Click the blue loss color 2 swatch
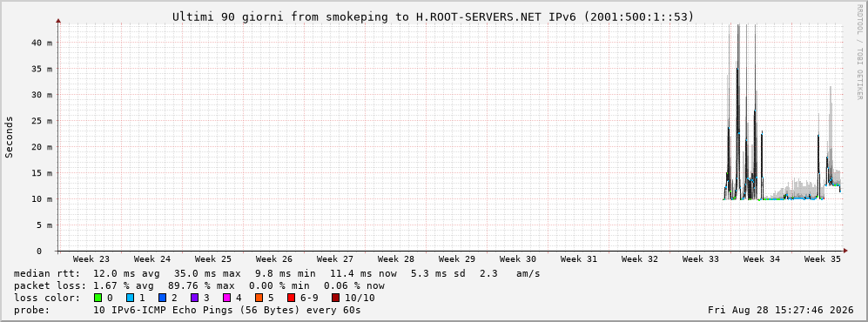The height and width of the screenshot is (322, 868). click(162, 298)
